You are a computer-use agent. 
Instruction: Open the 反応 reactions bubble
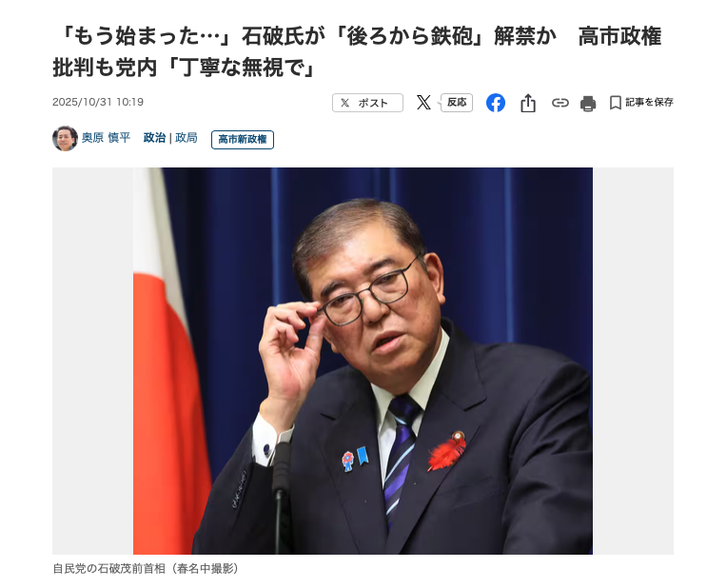[457, 103]
